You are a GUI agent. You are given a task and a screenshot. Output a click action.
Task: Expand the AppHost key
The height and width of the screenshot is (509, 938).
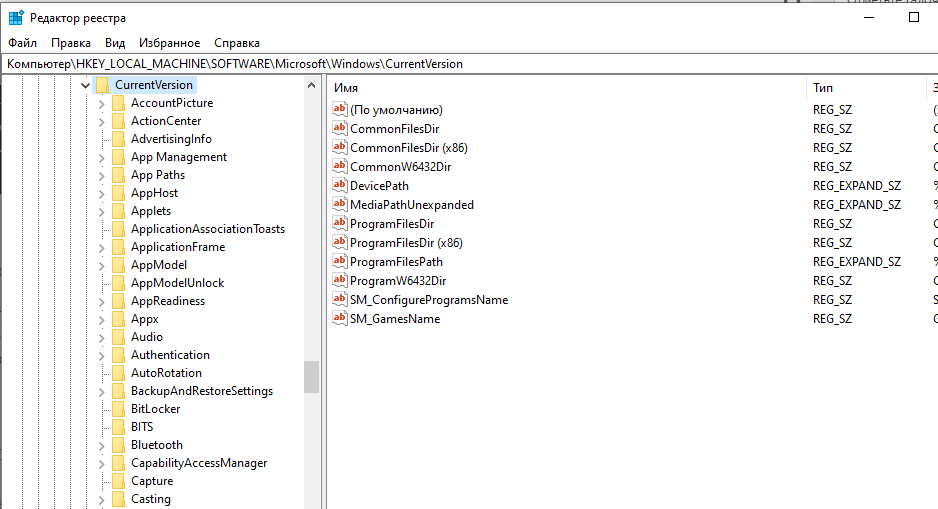pyautogui.click(x=102, y=194)
